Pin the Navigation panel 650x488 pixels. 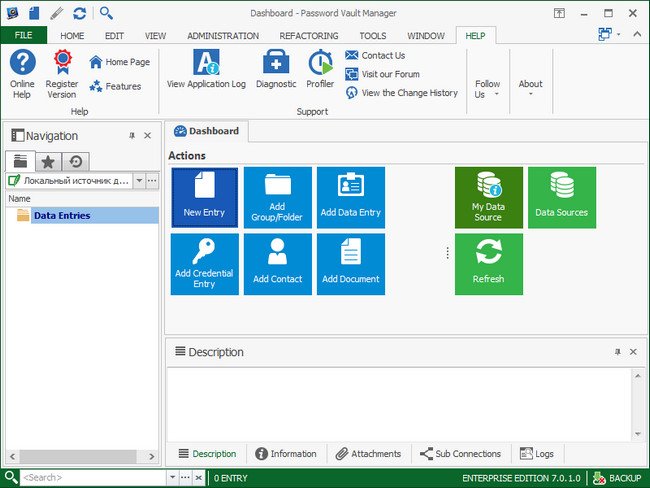point(132,136)
